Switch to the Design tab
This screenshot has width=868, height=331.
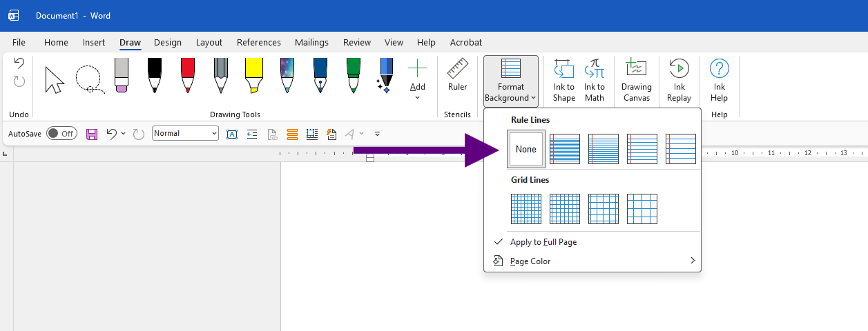168,42
